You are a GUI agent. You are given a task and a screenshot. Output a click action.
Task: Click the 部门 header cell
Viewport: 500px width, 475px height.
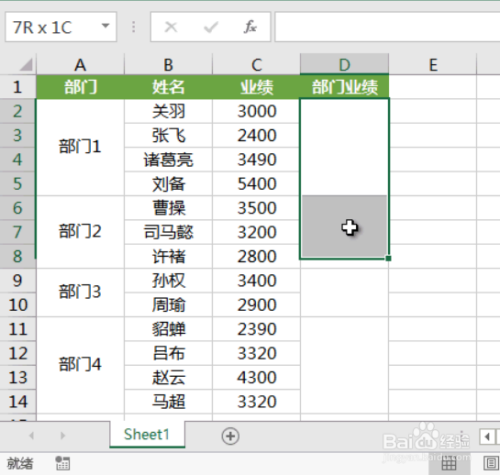[x=80, y=87]
